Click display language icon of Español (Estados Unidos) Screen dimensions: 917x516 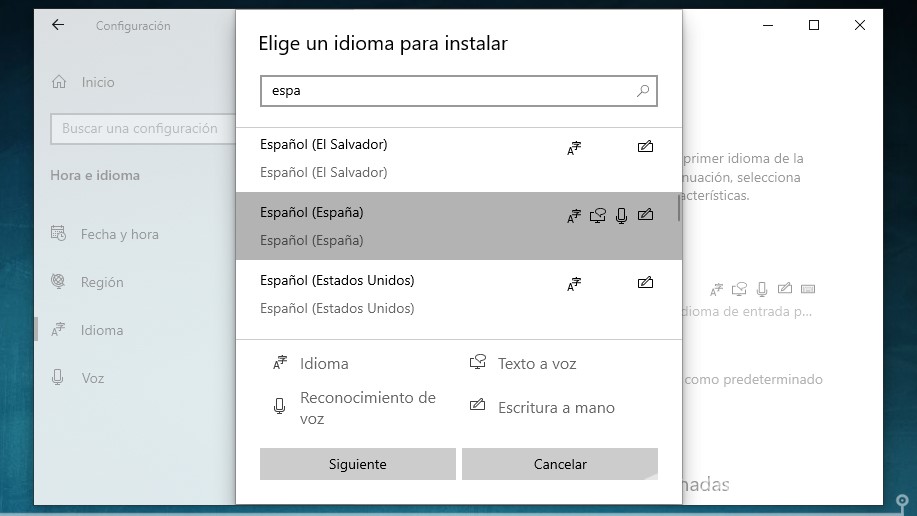pyautogui.click(x=574, y=284)
